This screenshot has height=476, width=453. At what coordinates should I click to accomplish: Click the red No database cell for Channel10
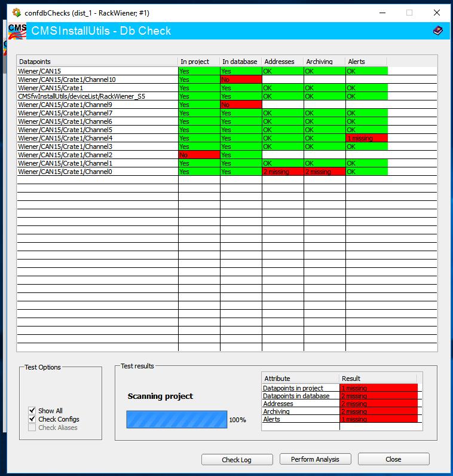coord(241,80)
